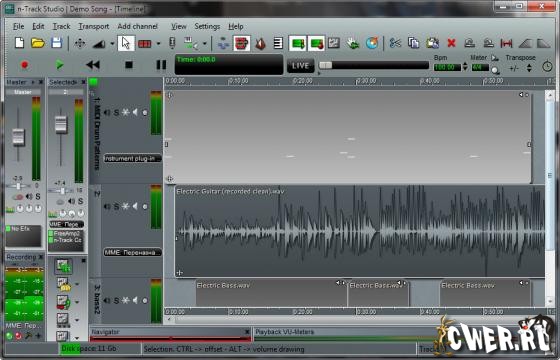Image resolution: width=560 pixels, height=360 pixels.
Task: Select the scissors Cut icon
Action: [x=395, y=43]
